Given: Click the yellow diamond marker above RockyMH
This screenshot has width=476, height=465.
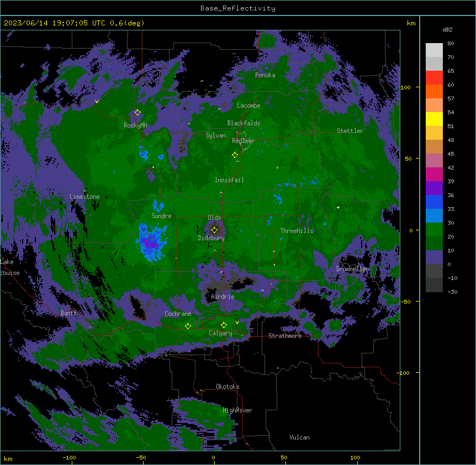Looking at the screenshot, I should (137, 113).
